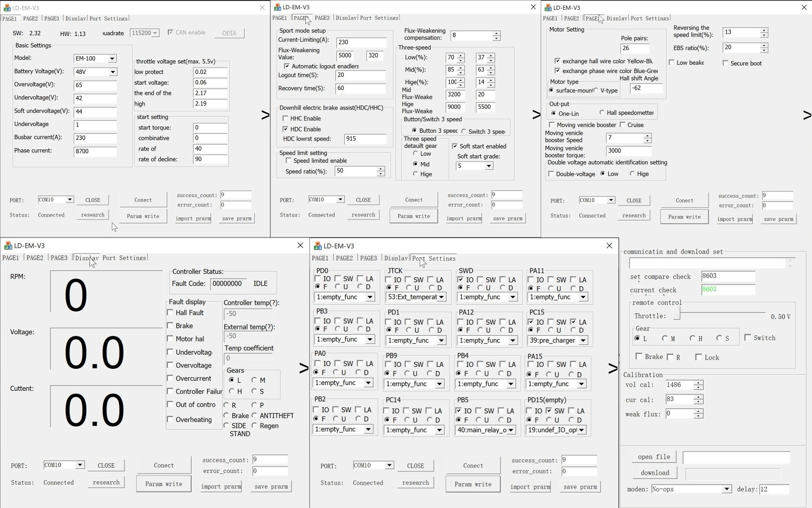812x508 pixels.
Task: Click the open file button
Action: [653, 457]
